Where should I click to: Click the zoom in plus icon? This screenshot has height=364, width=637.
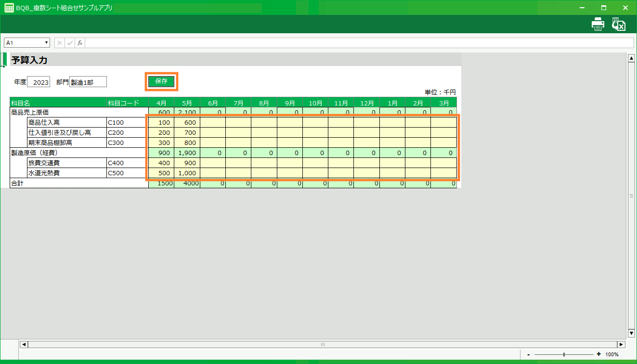[599, 354]
